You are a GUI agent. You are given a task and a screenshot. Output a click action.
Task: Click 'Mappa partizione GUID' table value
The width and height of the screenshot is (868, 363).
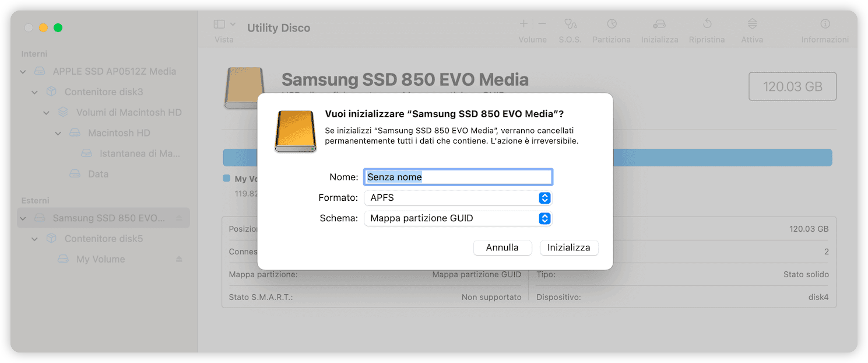tap(477, 274)
